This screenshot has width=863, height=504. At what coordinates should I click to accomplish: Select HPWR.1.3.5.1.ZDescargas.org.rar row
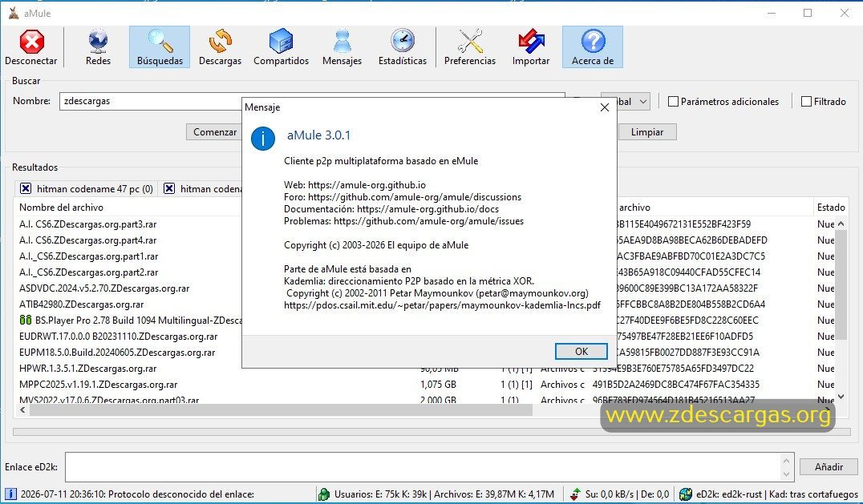click(88, 369)
